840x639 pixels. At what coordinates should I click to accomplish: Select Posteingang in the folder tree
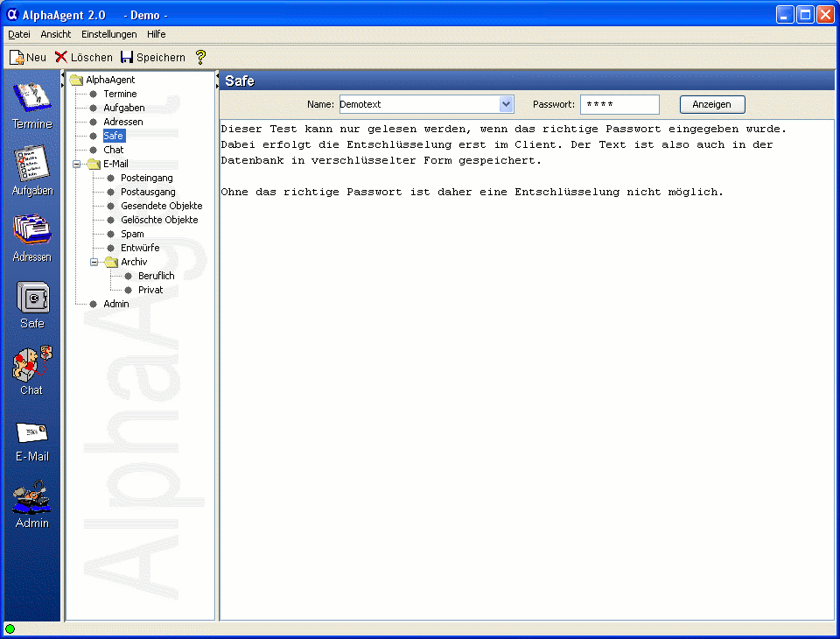click(x=146, y=178)
